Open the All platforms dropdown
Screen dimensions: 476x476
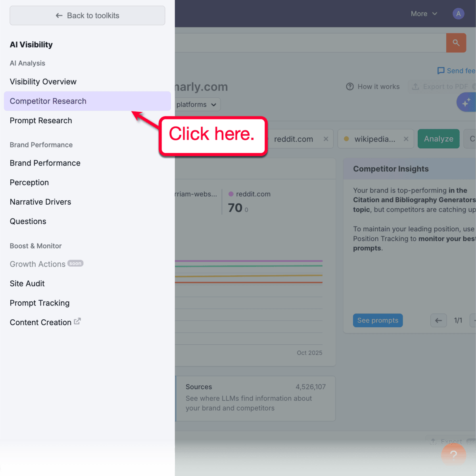pos(197,104)
